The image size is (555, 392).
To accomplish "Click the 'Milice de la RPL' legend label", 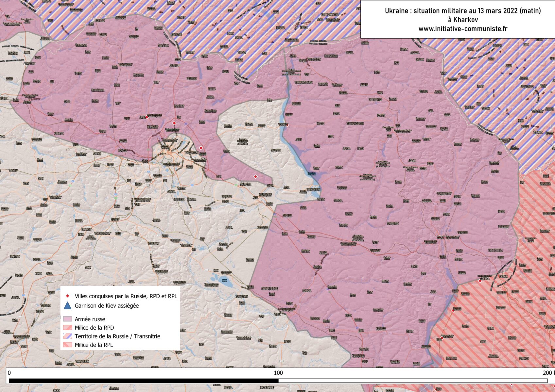I will pos(94,345).
